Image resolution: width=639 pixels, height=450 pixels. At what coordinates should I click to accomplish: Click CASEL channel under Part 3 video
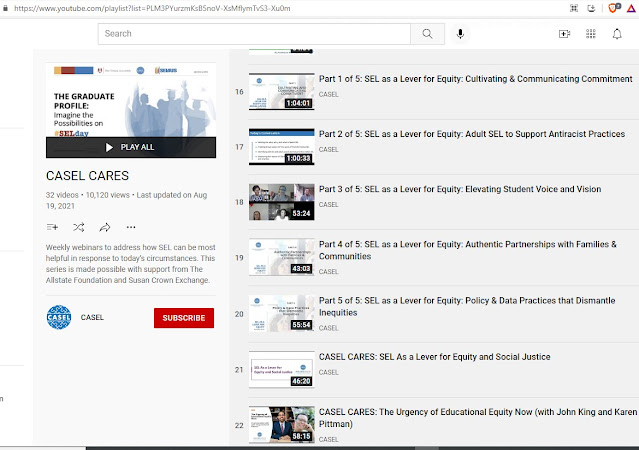coord(328,205)
